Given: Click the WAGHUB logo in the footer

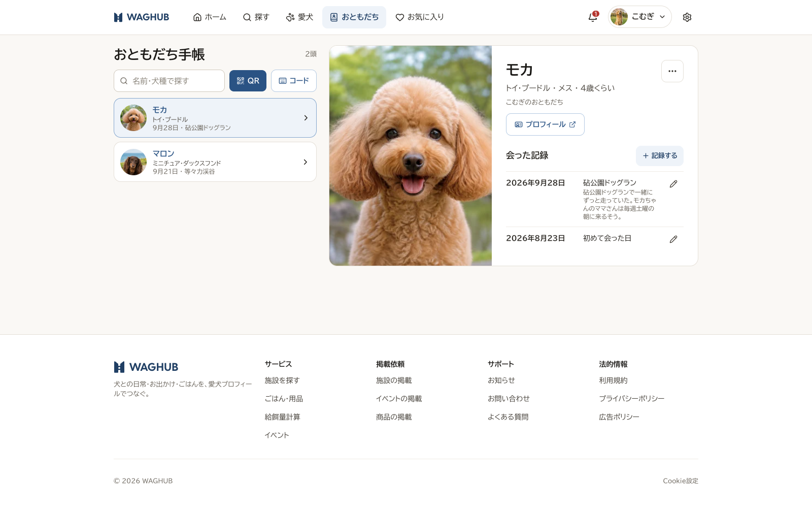Looking at the screenshot, I should (x=146, y=367).
